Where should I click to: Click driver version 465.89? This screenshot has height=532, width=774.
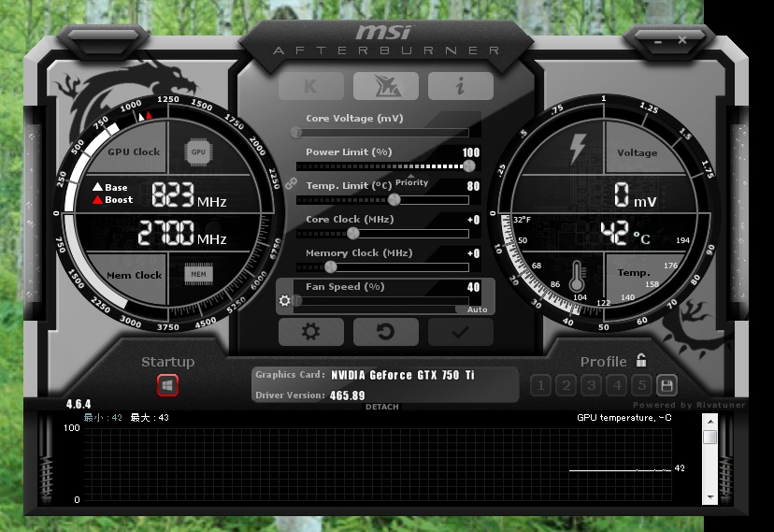click(347, 395)
